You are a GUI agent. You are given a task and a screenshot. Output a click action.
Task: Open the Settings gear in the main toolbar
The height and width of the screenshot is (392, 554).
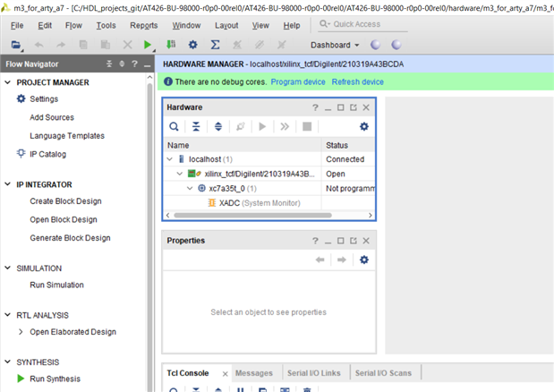point(192,44)
